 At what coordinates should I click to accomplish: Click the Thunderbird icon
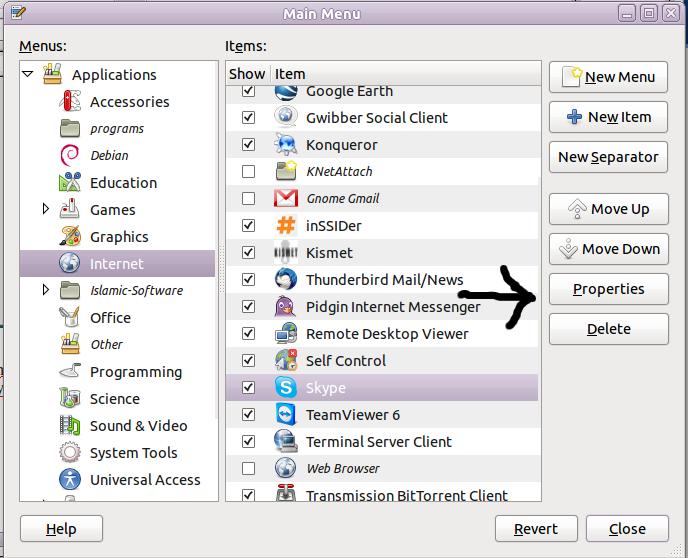(286, 279)
